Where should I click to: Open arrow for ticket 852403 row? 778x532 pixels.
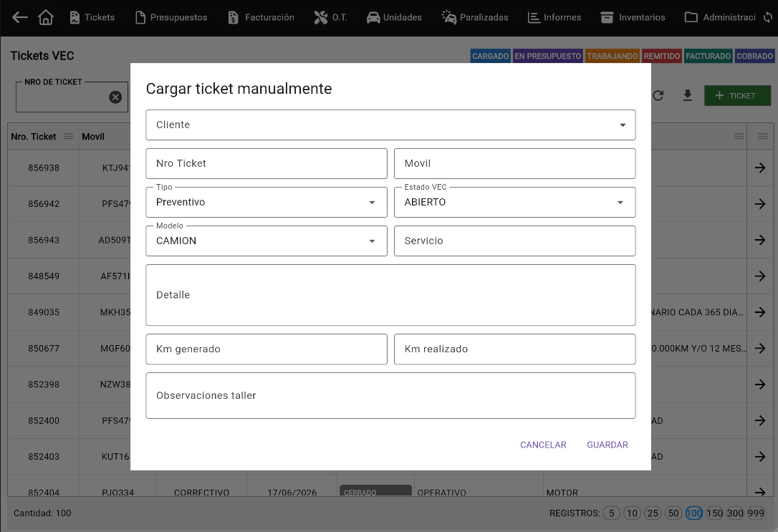[x=759, y=457]
